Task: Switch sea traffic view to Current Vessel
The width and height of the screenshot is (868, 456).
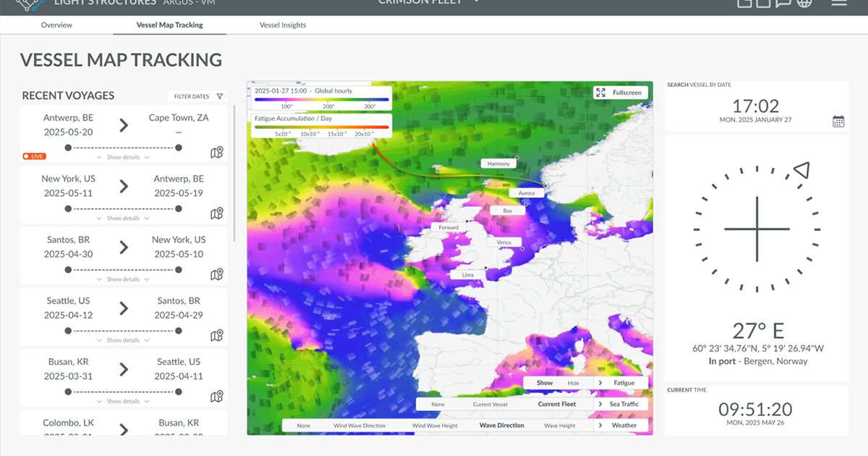Action: 490,404
